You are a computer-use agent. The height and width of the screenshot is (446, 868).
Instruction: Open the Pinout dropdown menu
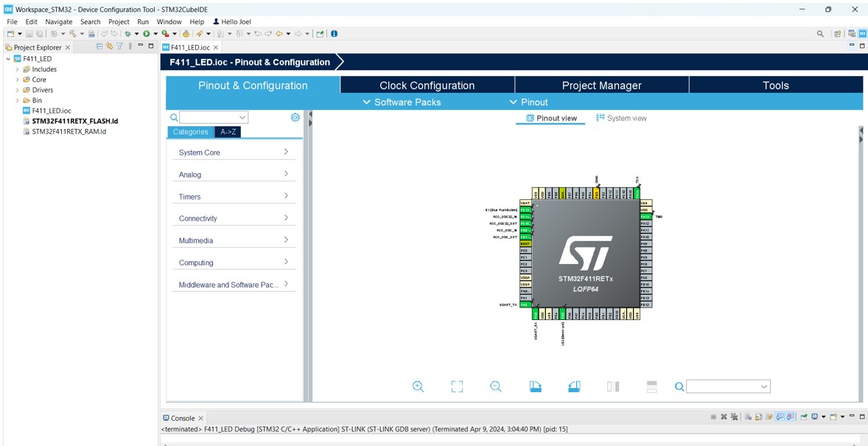[528, 102]
